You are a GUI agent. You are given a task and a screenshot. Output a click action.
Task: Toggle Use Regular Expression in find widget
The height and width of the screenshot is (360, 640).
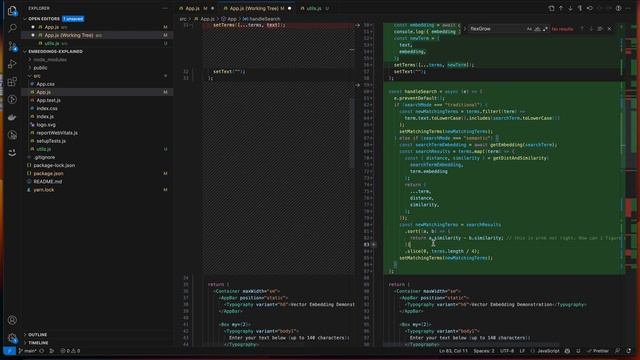click(545, 29)
